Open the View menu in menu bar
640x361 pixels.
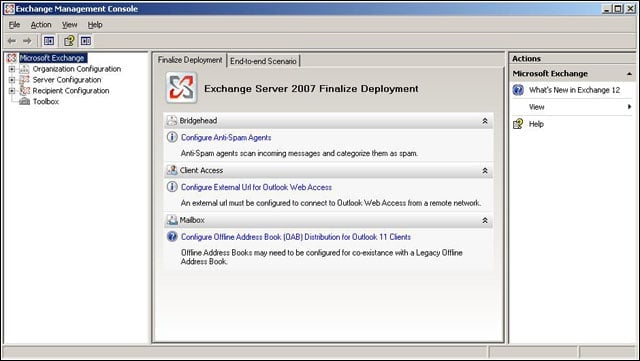click(x=69, y=25)
